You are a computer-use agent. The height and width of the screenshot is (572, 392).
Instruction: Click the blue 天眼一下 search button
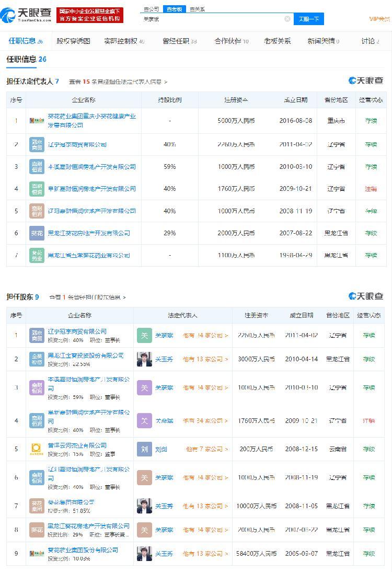pos(308,19)
